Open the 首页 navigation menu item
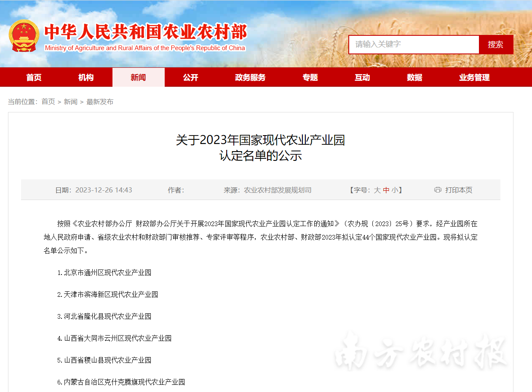 tap(34, 77)
